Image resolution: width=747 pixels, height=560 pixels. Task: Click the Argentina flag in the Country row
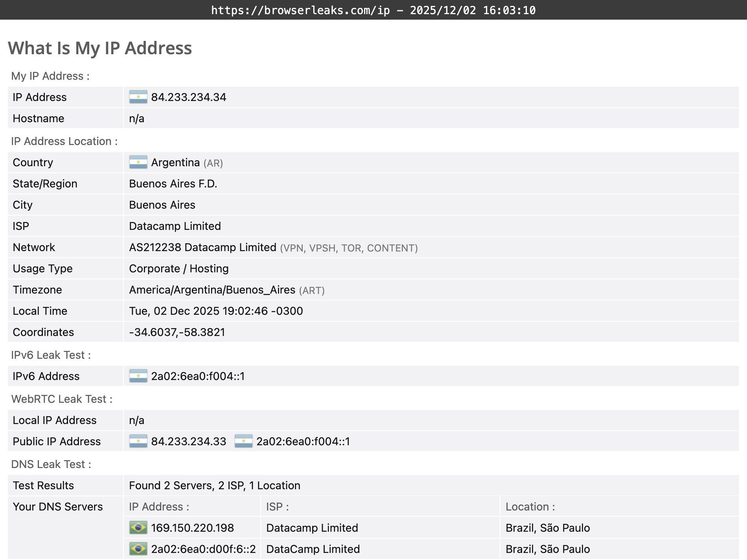click(x=138, y=162)
